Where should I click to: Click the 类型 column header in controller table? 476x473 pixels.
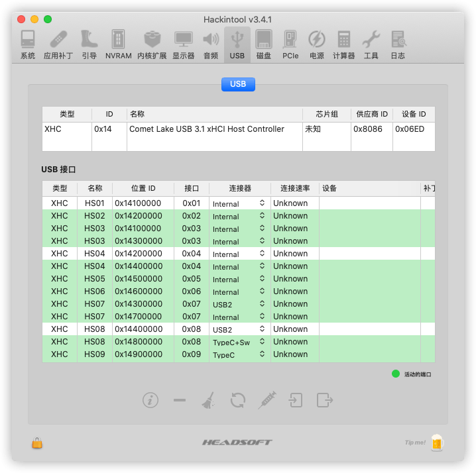coord(67,114)
